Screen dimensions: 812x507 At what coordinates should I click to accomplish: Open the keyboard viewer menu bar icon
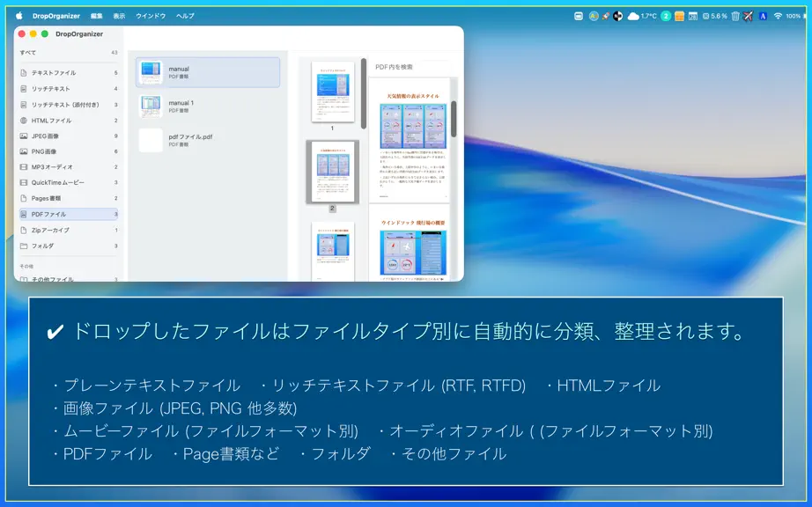[x=579, y=16]
